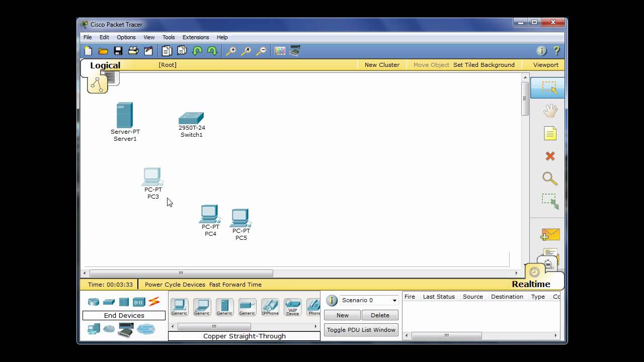Zoom out with the minus magnifier
The height and width of the screenshot is (362, 644).
click(261, 51)
